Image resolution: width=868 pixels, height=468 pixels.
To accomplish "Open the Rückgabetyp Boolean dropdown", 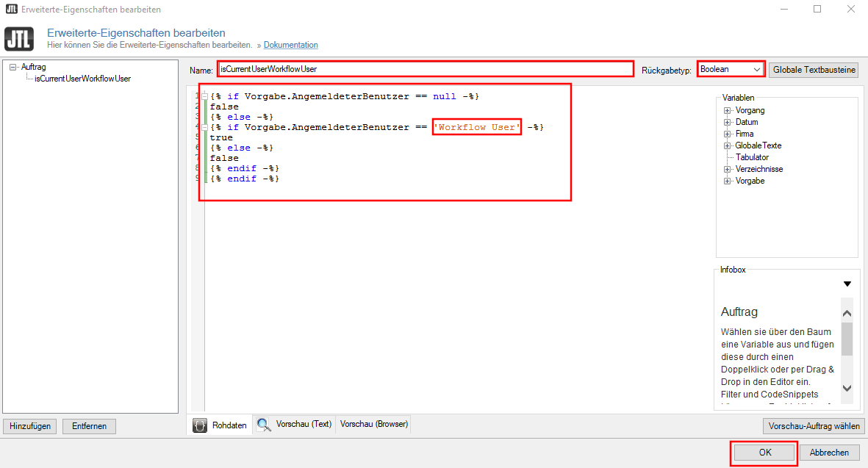I will pyautogui.click(x=731, y=69).
